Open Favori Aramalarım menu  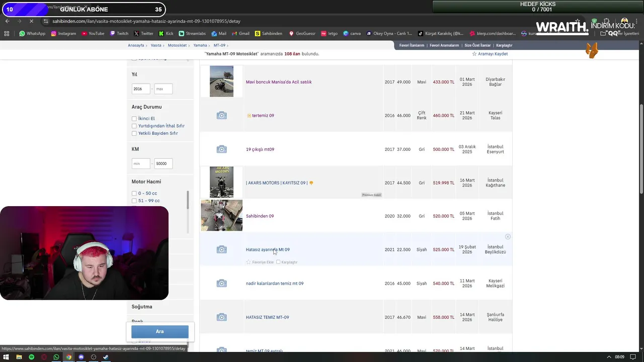coord(444,45)
